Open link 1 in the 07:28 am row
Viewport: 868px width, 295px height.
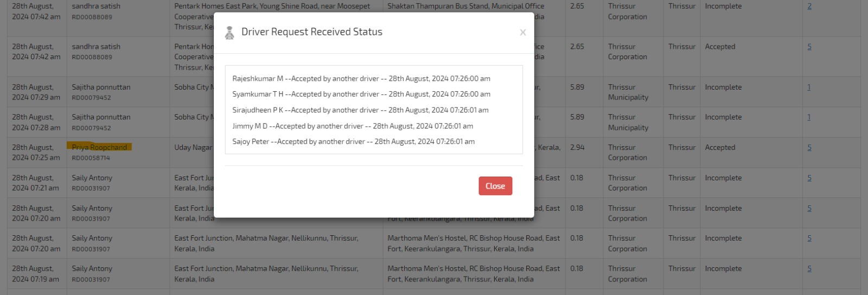809,117
